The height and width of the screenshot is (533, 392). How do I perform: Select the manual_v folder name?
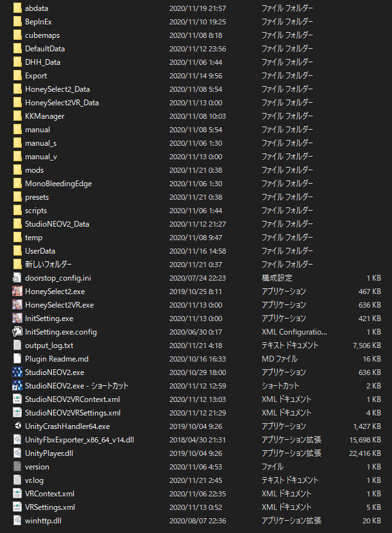coord(41,157)
